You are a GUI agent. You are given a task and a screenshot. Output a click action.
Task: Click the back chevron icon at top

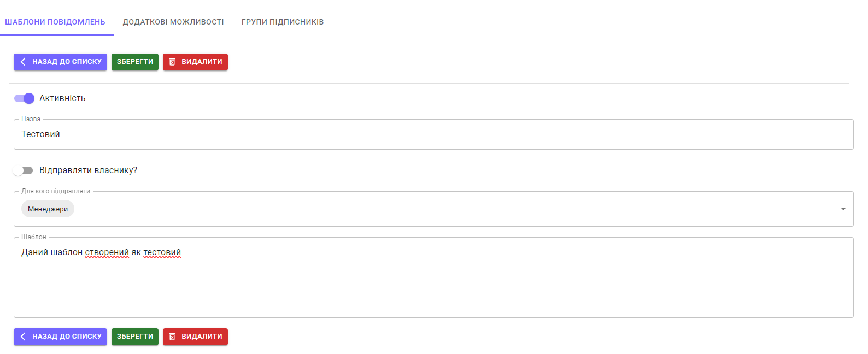coord(23,62)
